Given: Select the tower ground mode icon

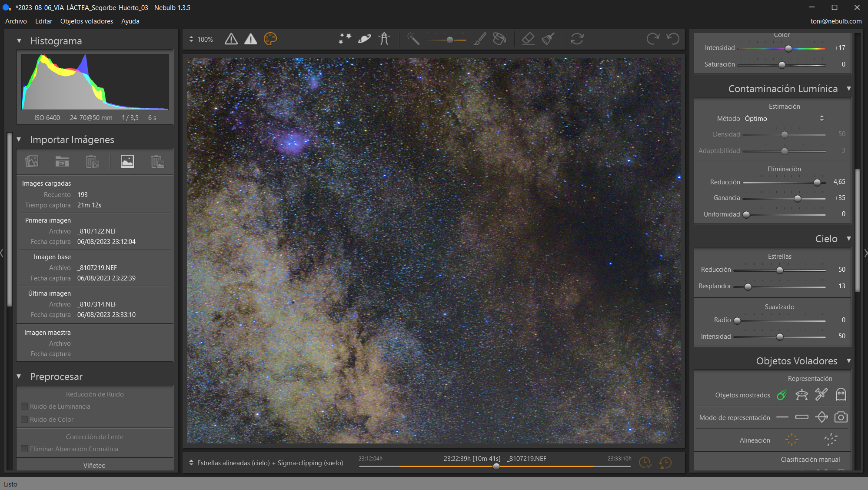Looking at the screenshot, I should coord(384,39).
